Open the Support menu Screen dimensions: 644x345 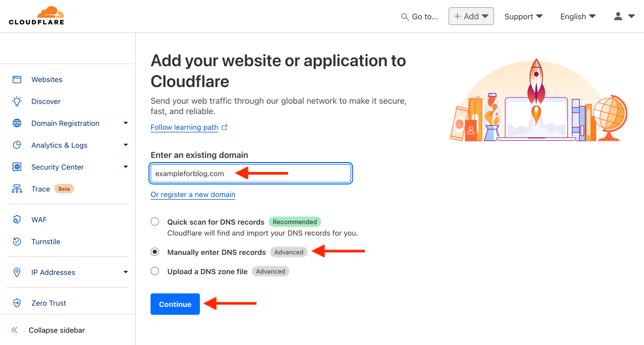click(x=523, y=17)
